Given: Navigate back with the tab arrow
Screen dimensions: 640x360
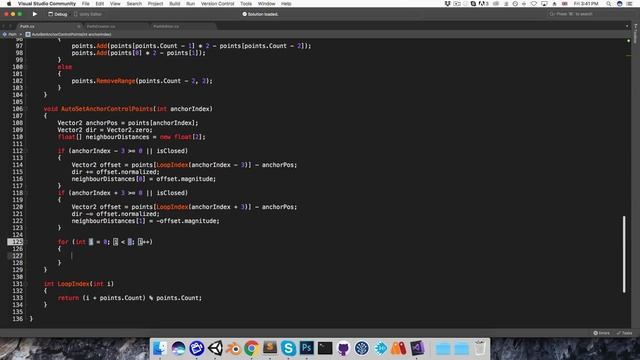Looking at the screenshot, I should point(4,27).
